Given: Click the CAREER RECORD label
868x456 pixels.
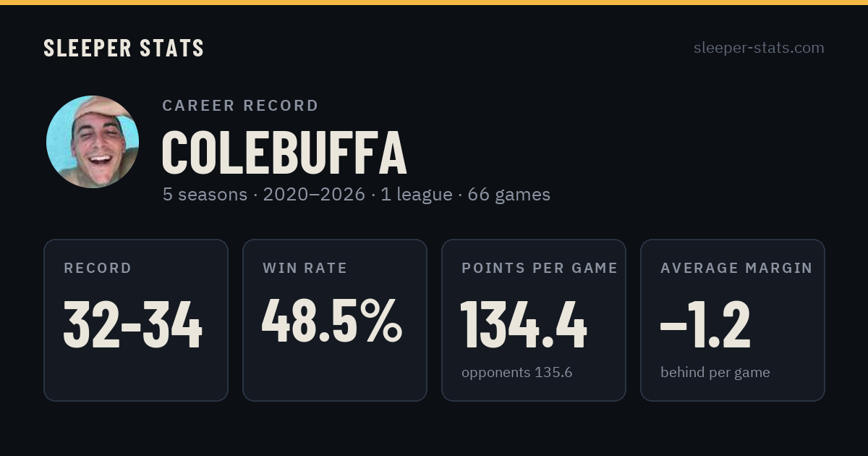Looking at the screenshot, I should coord(240,106).
